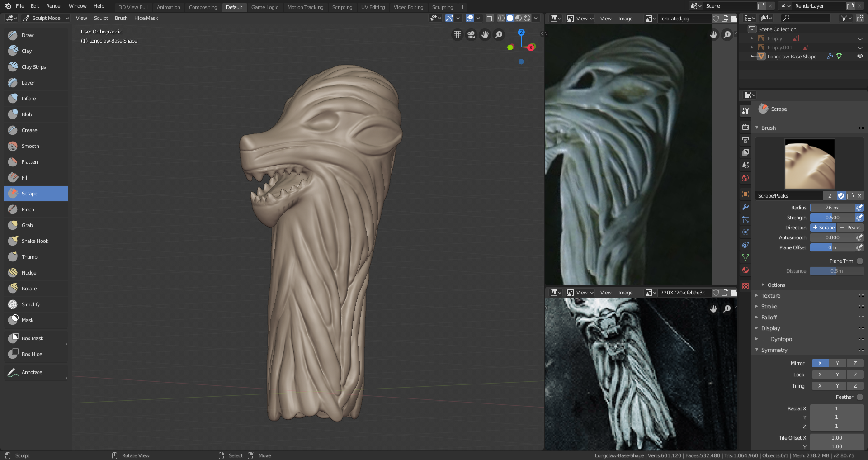The width and height of the screenshot is (868, 460).
Task: Set brush direction to Scrape
Action: tap(824, 228)
